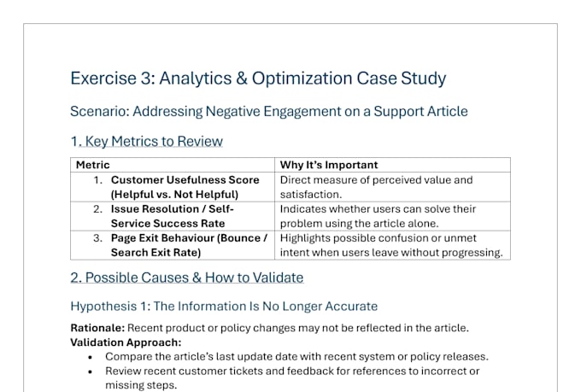Screen dimensions: 581x392
Task: Click the 'Direct measure of perceived value' cell
Action: [x=392, y=187]
